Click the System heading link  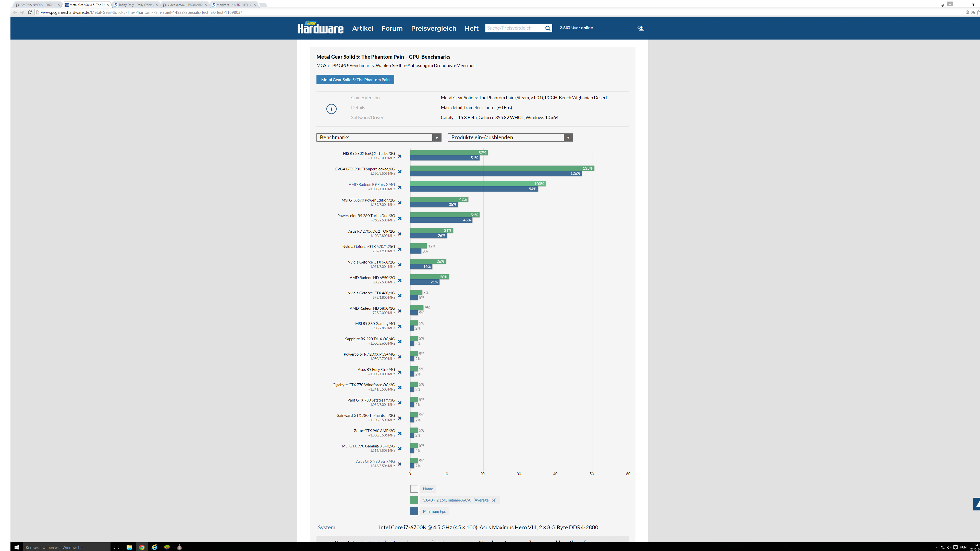pos(326,528)
